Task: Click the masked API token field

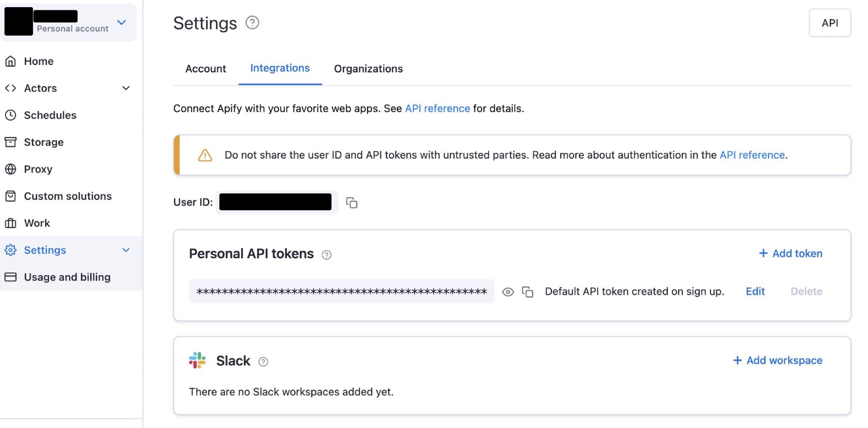Action: (341, 292)
